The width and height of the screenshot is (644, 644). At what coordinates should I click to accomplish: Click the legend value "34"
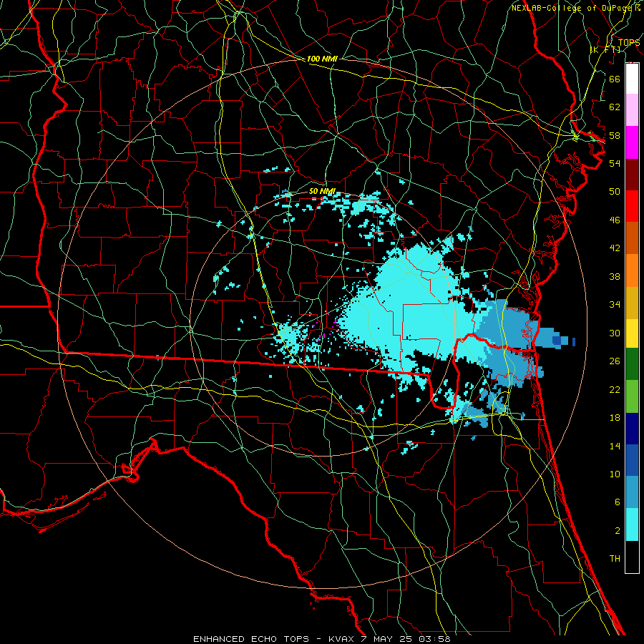coord(615,305)
